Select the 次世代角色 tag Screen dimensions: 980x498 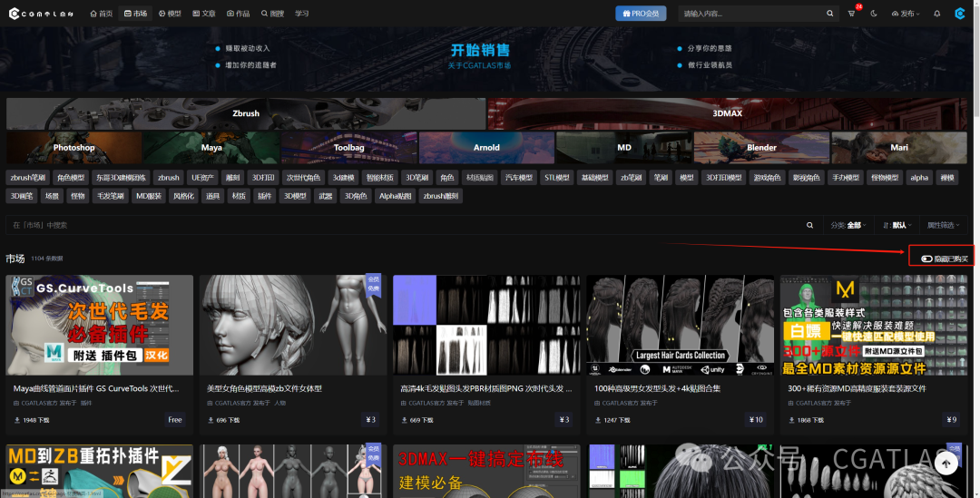click(x=303, y=178)
